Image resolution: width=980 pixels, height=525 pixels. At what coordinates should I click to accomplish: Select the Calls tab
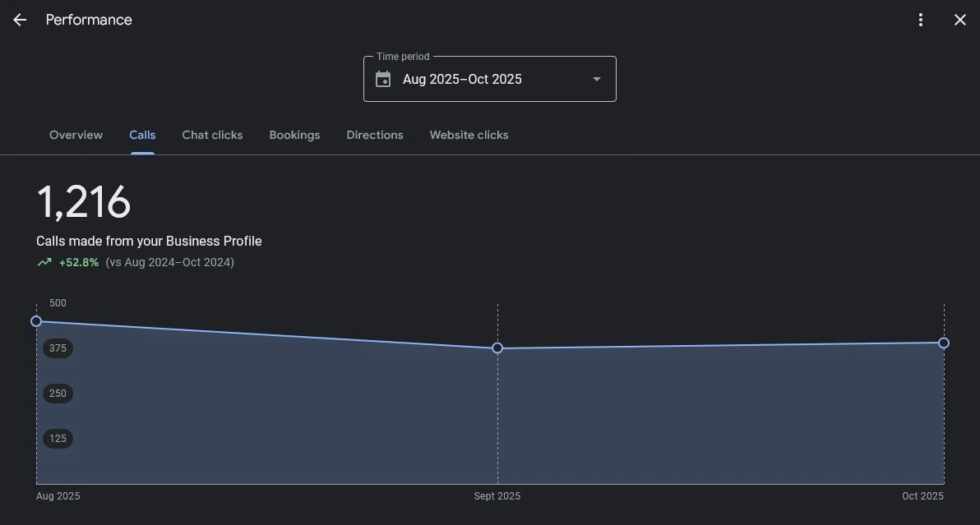pos(142,135)
